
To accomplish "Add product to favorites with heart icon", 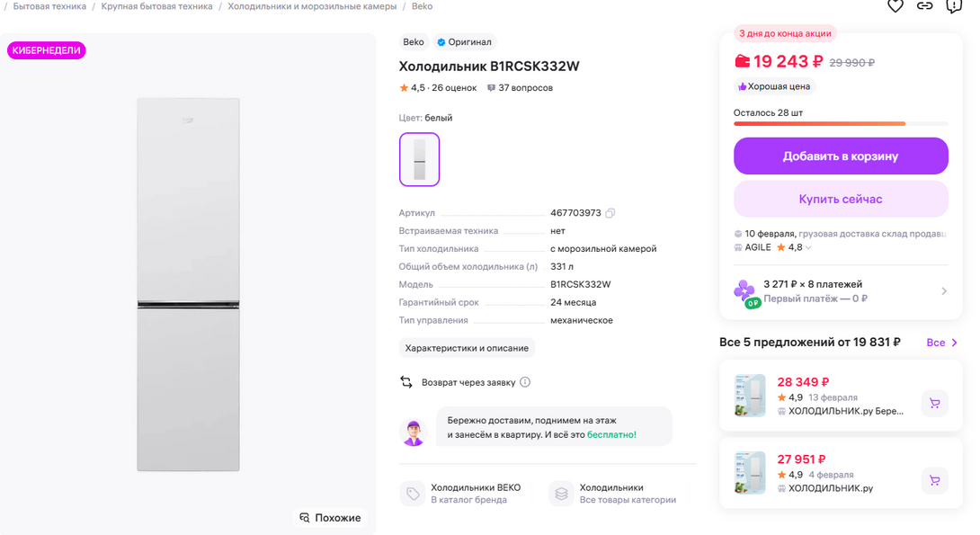I will (x=895, y=5).
